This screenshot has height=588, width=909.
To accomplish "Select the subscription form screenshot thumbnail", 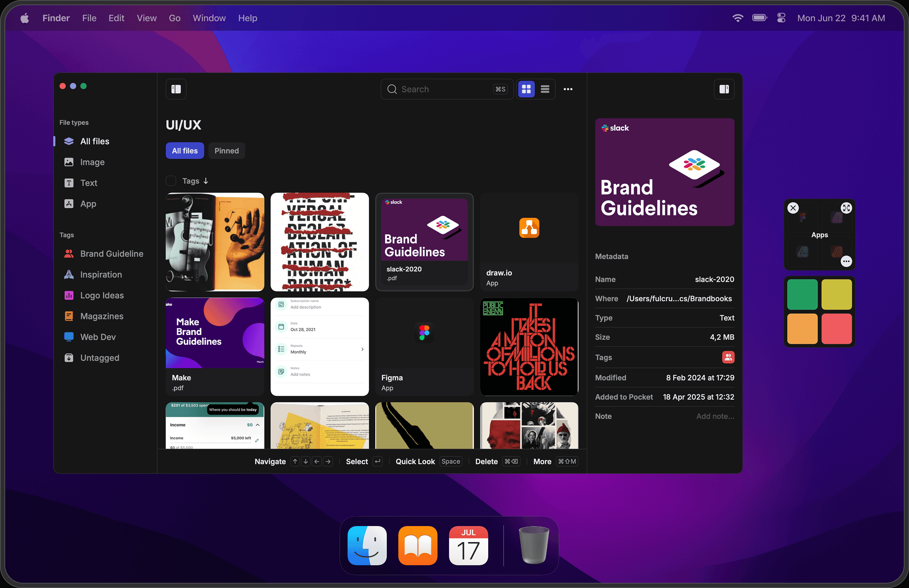I will [320, 347].
